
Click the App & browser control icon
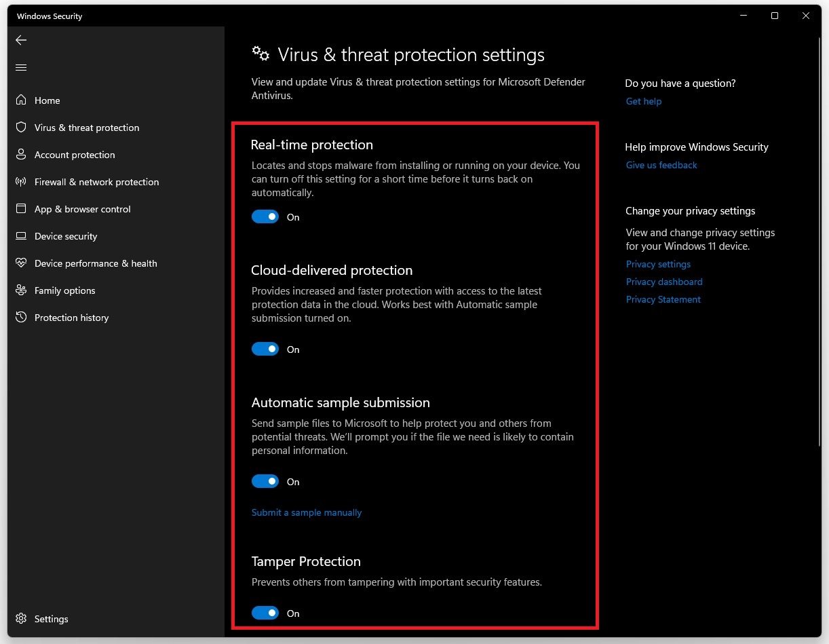[21, 209]
